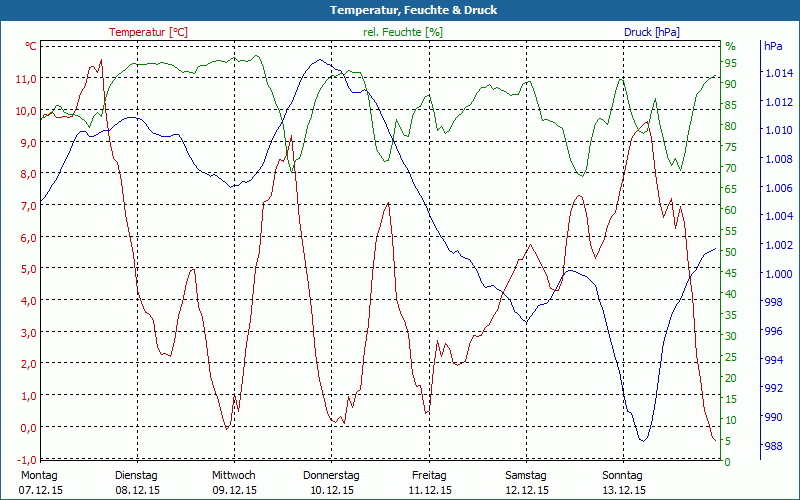Click the '1.008' pressure axis value

pos(779,160)
